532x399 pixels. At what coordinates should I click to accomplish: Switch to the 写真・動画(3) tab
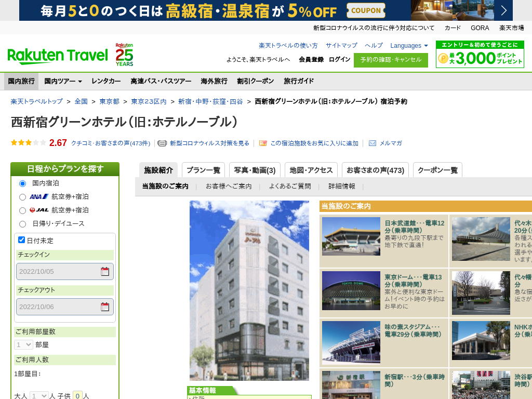[255, 170]
